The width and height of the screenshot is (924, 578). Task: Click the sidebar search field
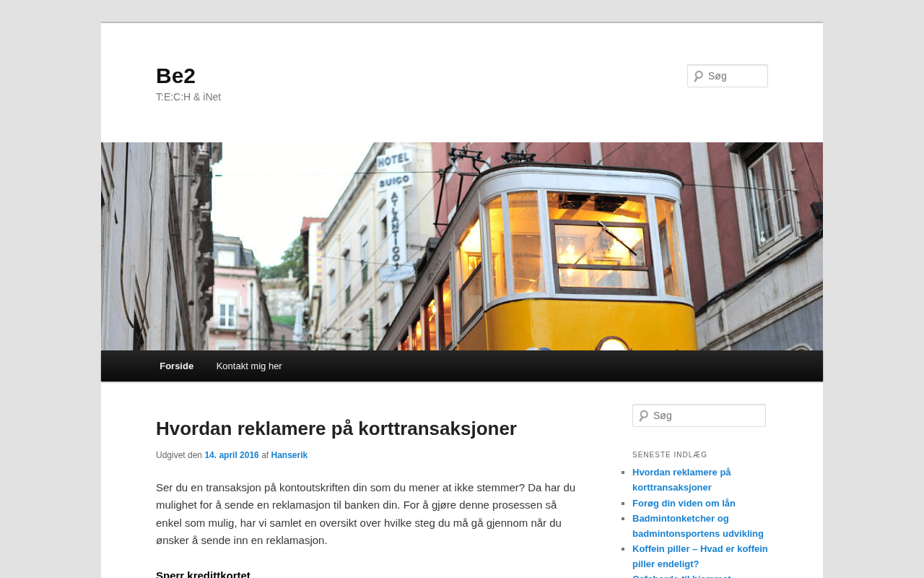click(x=699, y=415)
